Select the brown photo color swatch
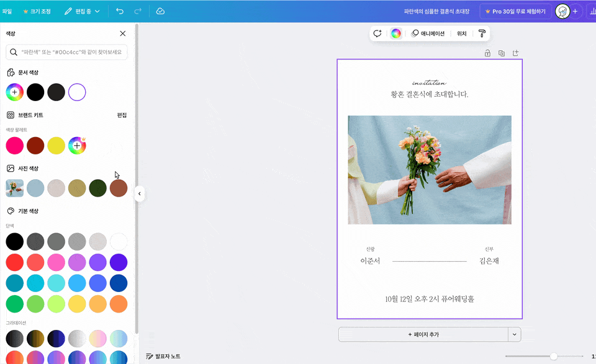596x364 pixels. [x=119, y=189]
